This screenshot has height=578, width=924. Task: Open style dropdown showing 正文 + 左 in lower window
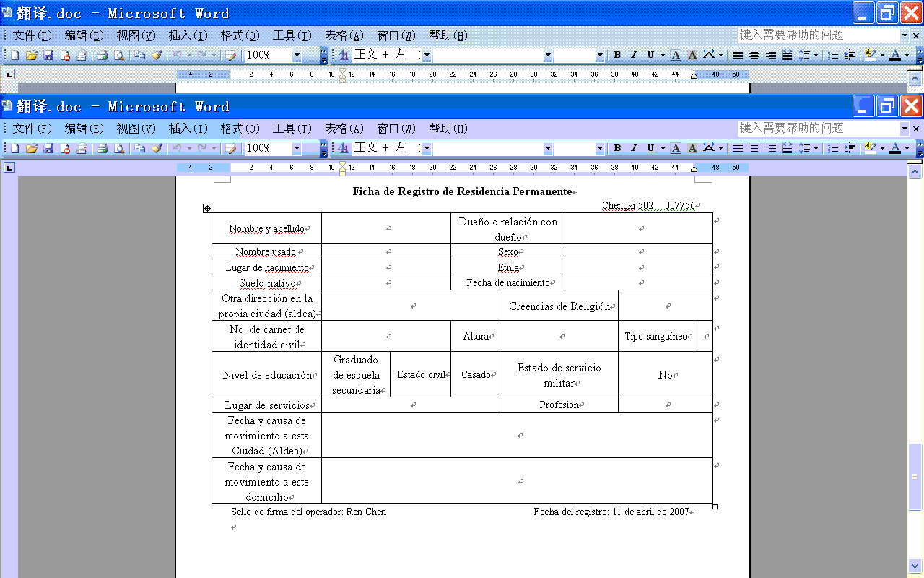(427, 148)
